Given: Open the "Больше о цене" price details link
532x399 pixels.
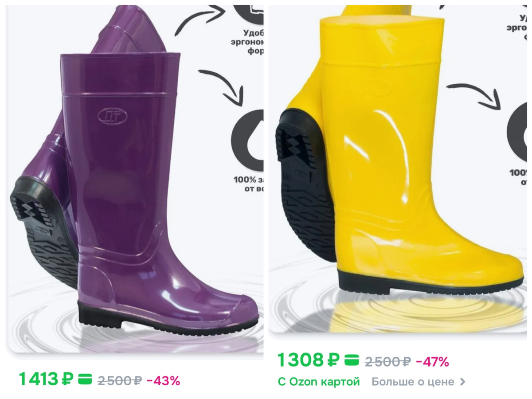Looking at the screenshot, I should [419, 382].
